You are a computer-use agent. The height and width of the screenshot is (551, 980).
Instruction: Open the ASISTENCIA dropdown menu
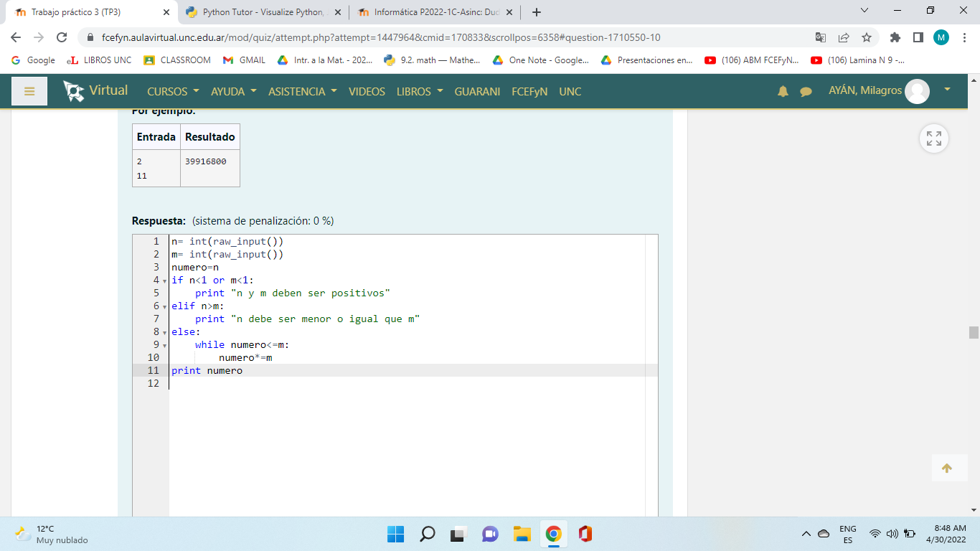(302, 91)
